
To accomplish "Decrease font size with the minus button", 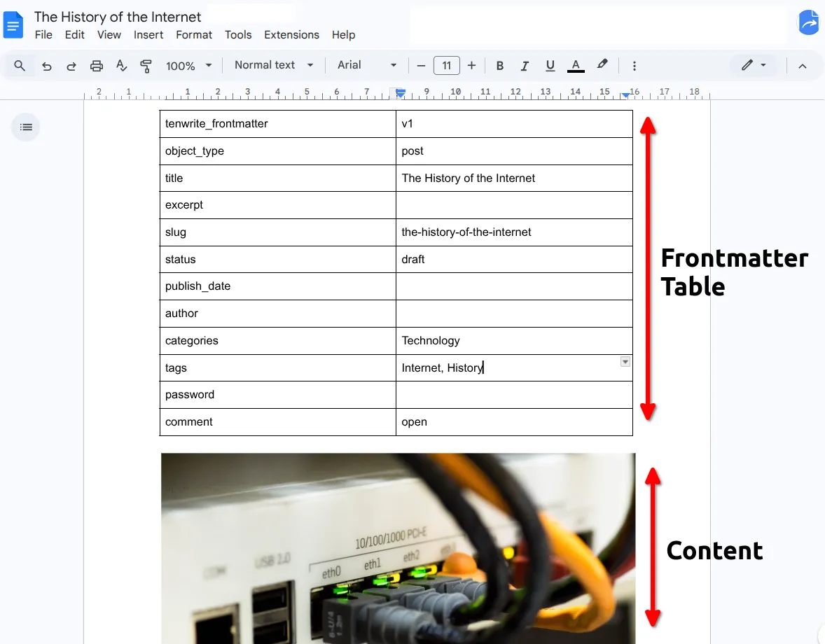I will (420, 65).
